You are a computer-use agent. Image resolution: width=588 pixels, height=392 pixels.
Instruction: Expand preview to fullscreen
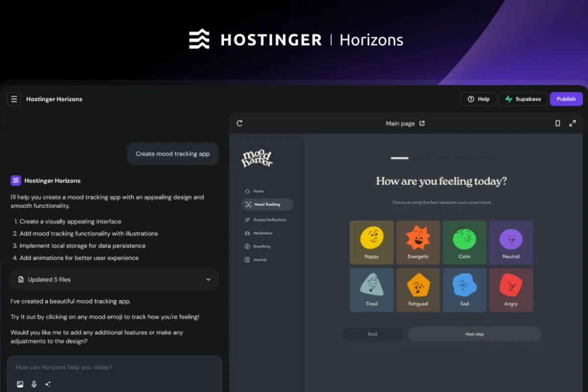(x=572, y=123)
